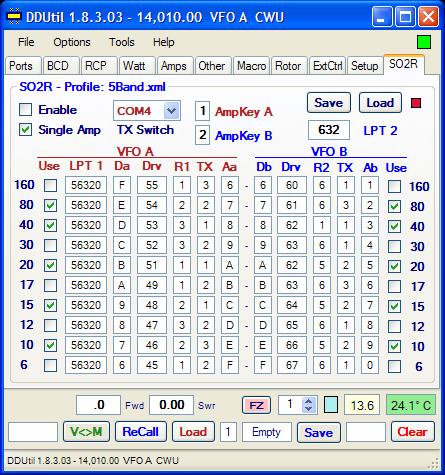Decrease the memory number spinner value
Viewport: 445px width, 475px height.
[309, 409]
